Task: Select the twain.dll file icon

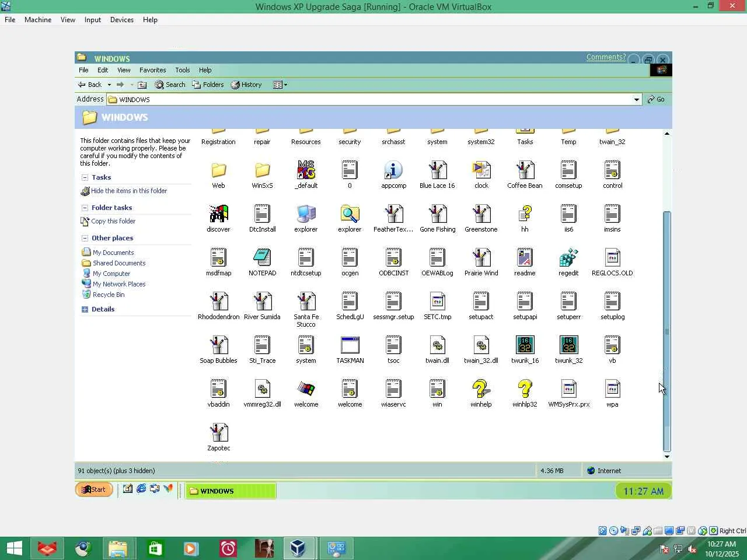Action: coord(437,345)
